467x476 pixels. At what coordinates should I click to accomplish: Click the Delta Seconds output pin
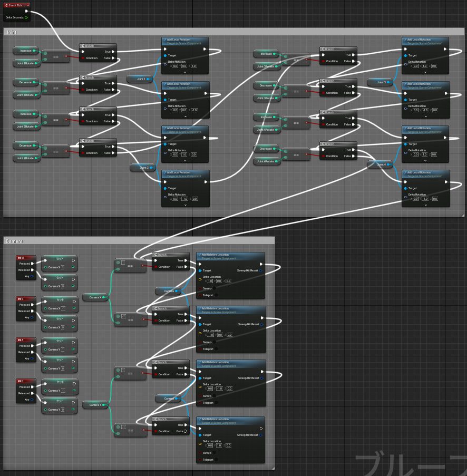[26, 17]
